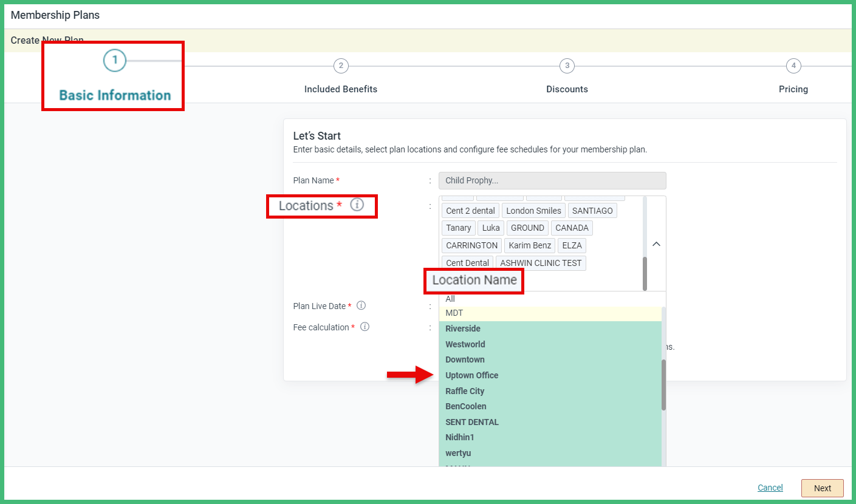Switch to the Included Benefits tab

point(341,89)
